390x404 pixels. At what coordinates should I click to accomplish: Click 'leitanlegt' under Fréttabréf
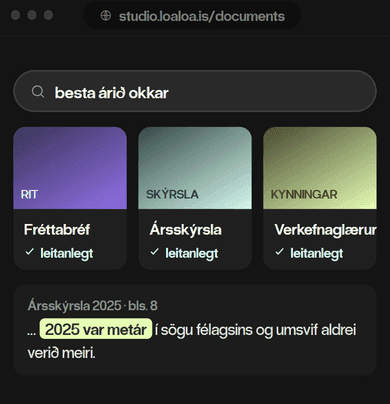coord(67,254)
